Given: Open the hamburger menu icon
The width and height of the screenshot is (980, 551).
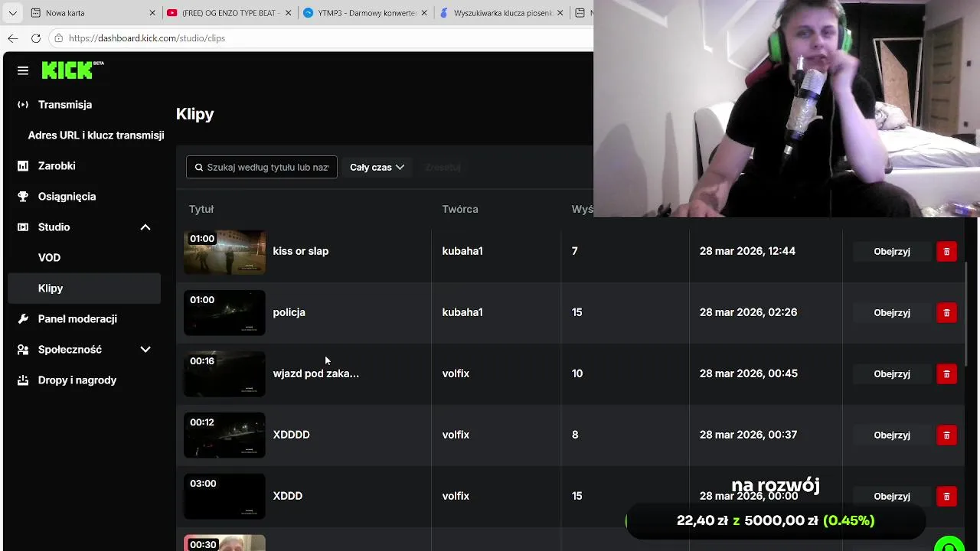Looking at the screenshot, I should coord(23,70).
